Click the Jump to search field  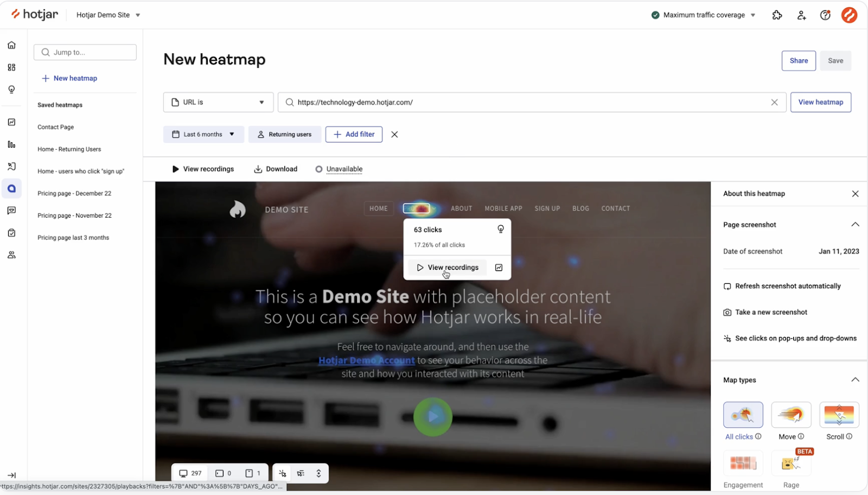(85, 53)
